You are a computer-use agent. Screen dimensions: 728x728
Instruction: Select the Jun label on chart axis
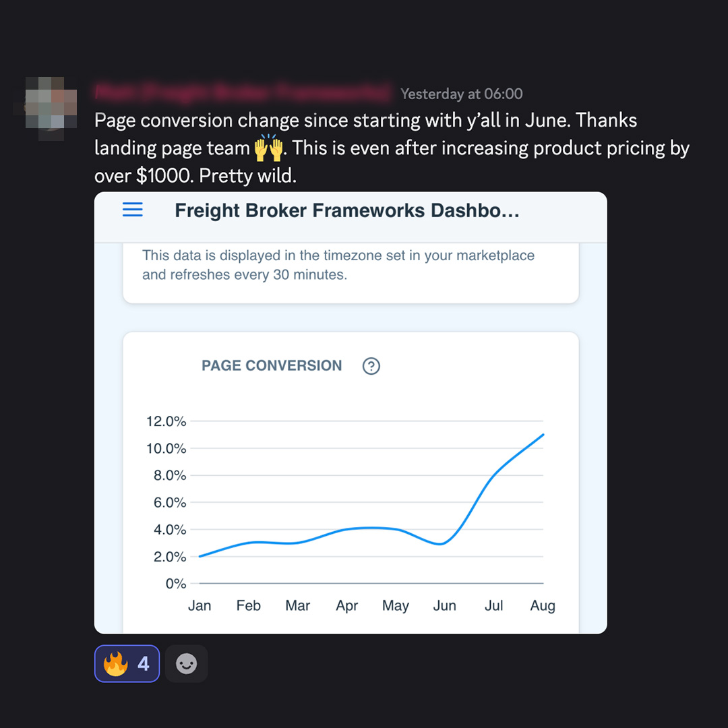click(444, 605)
